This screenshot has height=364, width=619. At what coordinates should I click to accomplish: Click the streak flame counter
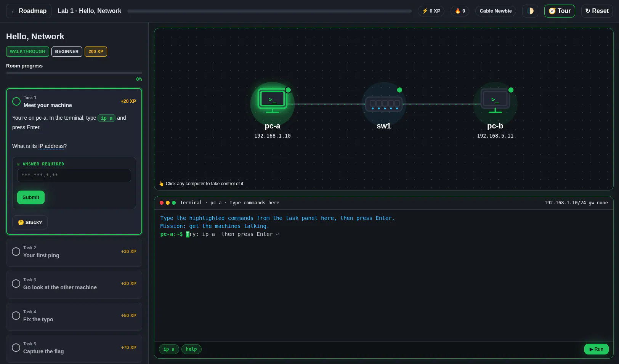pos(460,11)
